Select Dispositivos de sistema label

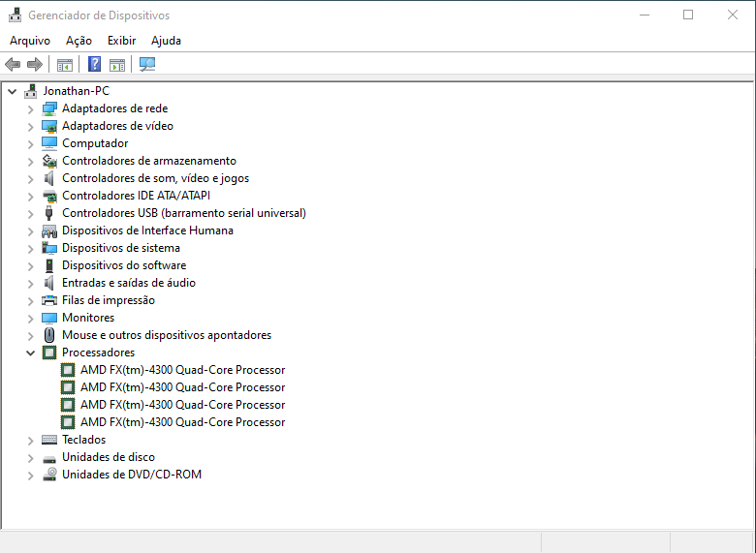(x=121, y=248)
